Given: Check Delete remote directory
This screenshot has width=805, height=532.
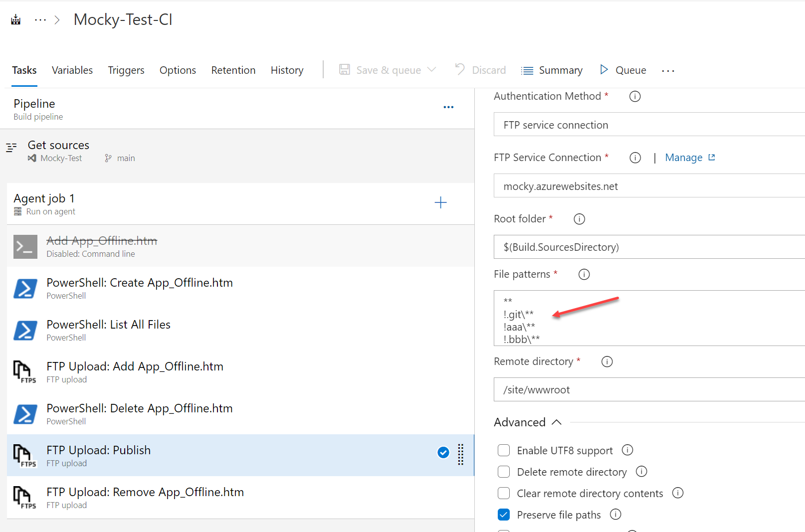Looking at the screenshot, I should [x=504, y=472].
